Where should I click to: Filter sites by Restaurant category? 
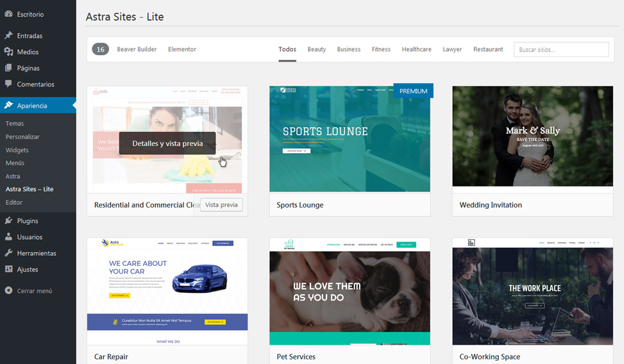[488, 49]
